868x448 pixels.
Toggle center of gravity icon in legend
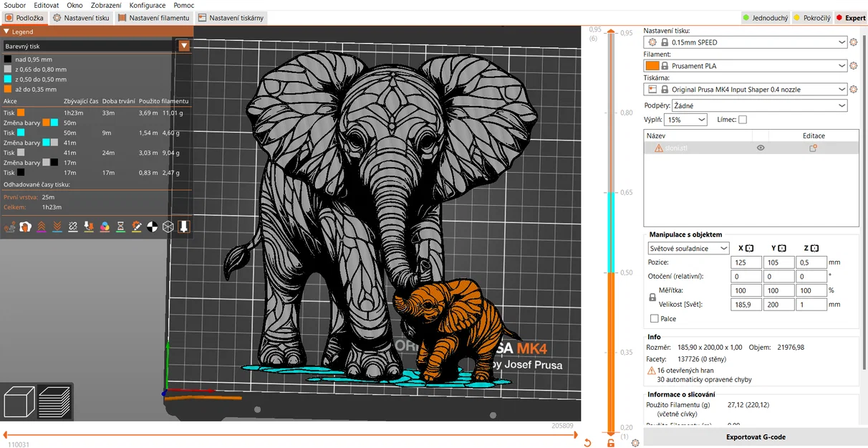point(152,227)
